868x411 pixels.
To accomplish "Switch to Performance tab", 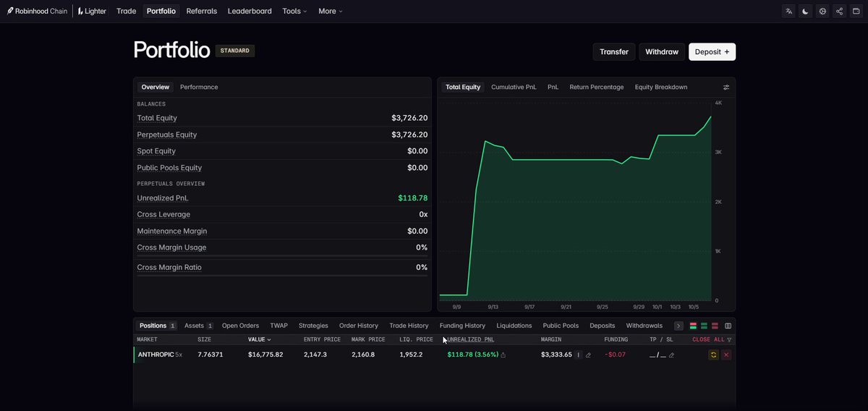I will pyautogui.click(x=199, y=87).
